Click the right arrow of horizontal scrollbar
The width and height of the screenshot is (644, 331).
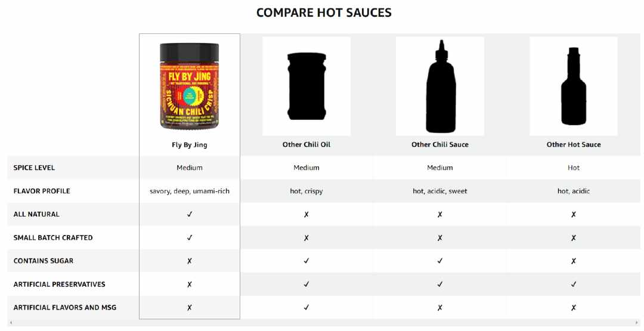[x=637, y=323]
